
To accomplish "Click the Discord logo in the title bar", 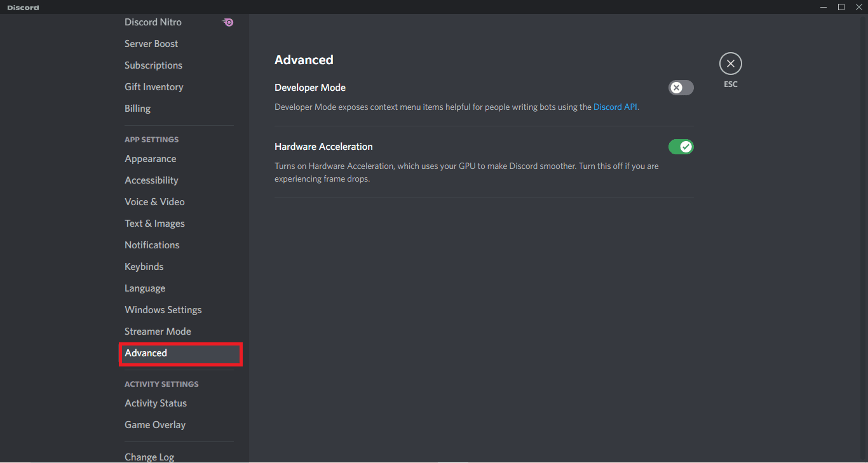I will (x=23, y=7).
